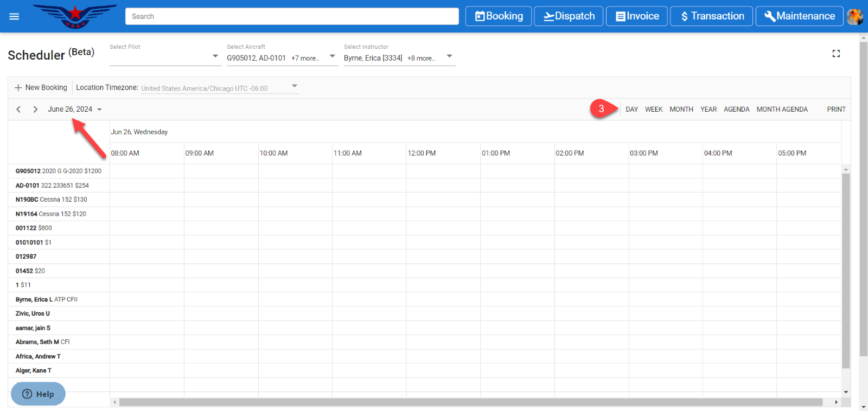Screen dimensions: 868x411
Task: Open the Dispatch page
Action: [x=569, y=16]
